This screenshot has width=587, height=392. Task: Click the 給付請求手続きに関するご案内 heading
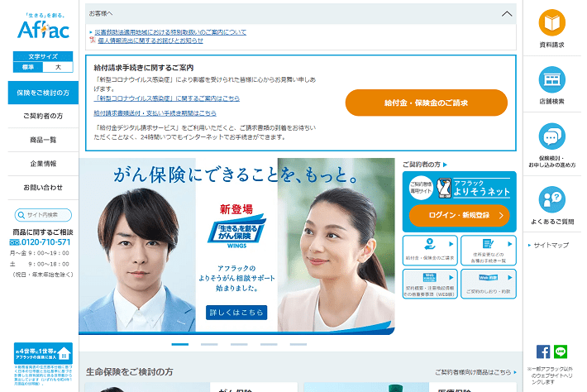pyautogui.click(x=143, y=68)
